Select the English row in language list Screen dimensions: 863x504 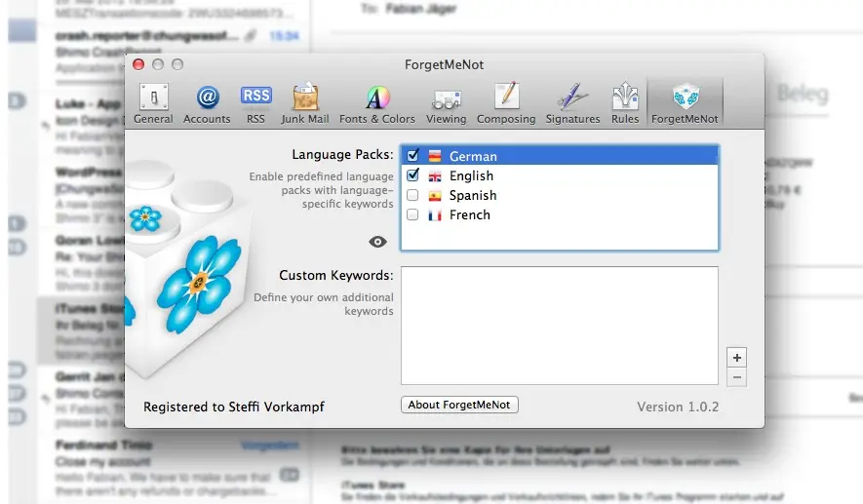click(560, 175)
